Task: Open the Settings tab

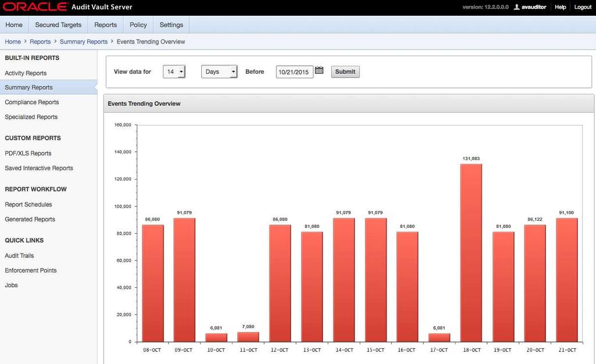Action: pos(172,24)
